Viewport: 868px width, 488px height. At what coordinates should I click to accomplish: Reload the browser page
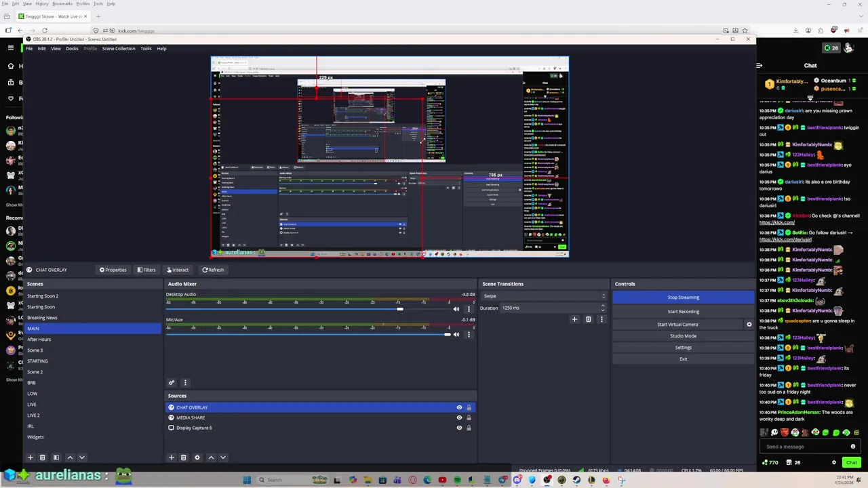tap(45, 30)
